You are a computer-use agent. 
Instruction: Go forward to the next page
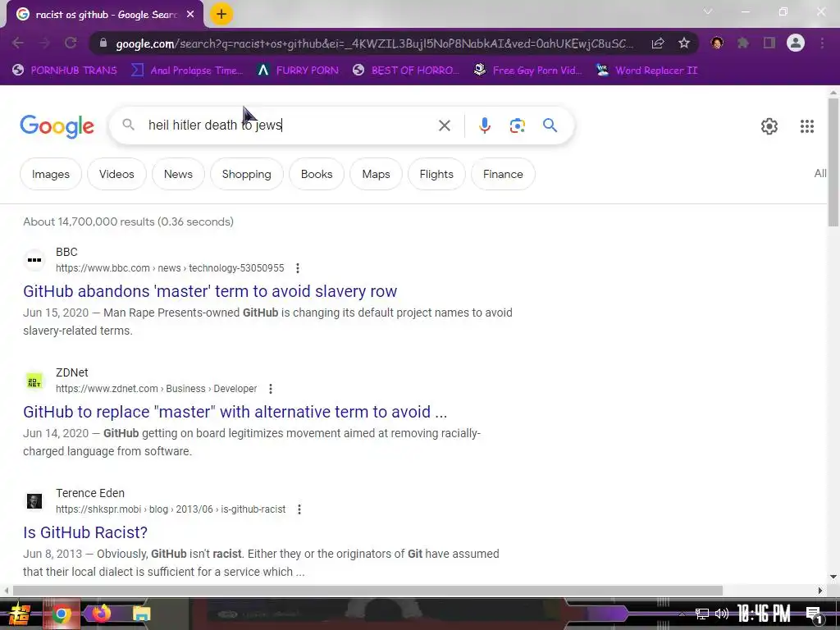point(44,43)
